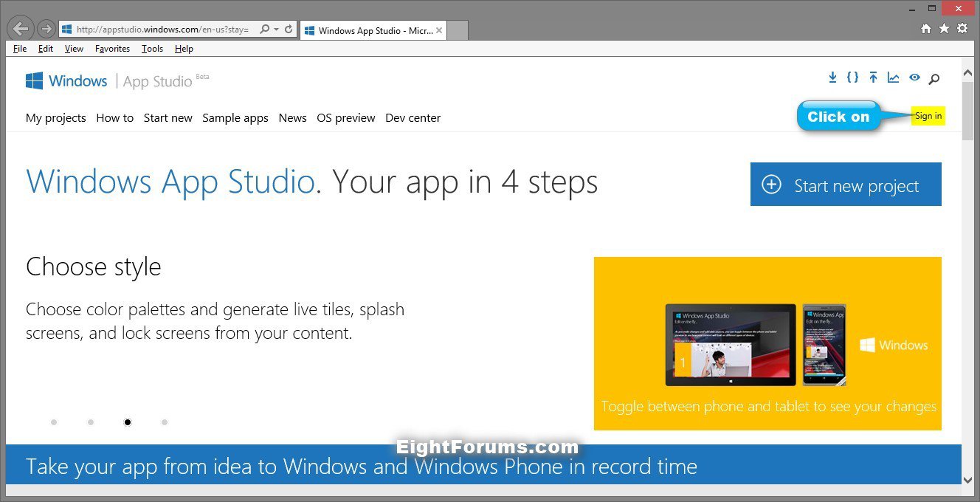The image size is (980, 502).
Task: Open Favorites with the star icon
Action: tap(944, 29)
